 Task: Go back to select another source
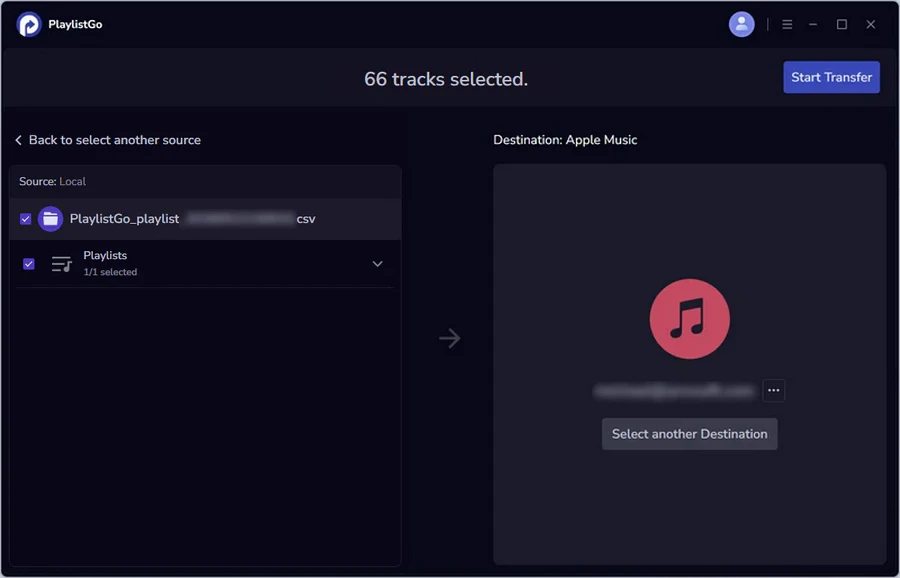108,140
